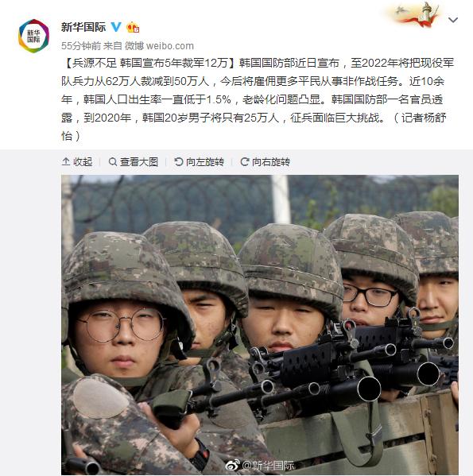Click the up-arrow icon beside 收起

66,161
